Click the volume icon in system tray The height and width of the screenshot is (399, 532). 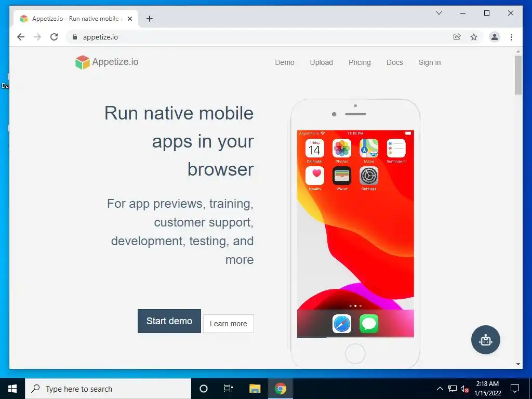[465, 389]
